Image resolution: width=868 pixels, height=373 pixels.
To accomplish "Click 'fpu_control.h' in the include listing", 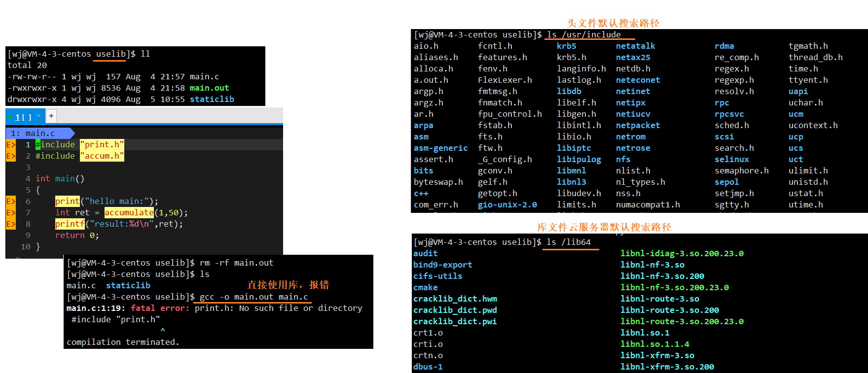I will [510, 114].
